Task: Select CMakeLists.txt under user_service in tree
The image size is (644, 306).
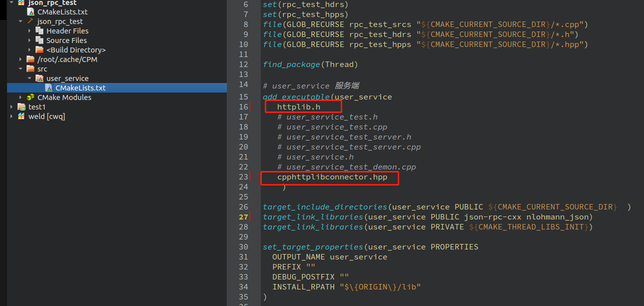Action: [x=117, y=87]
